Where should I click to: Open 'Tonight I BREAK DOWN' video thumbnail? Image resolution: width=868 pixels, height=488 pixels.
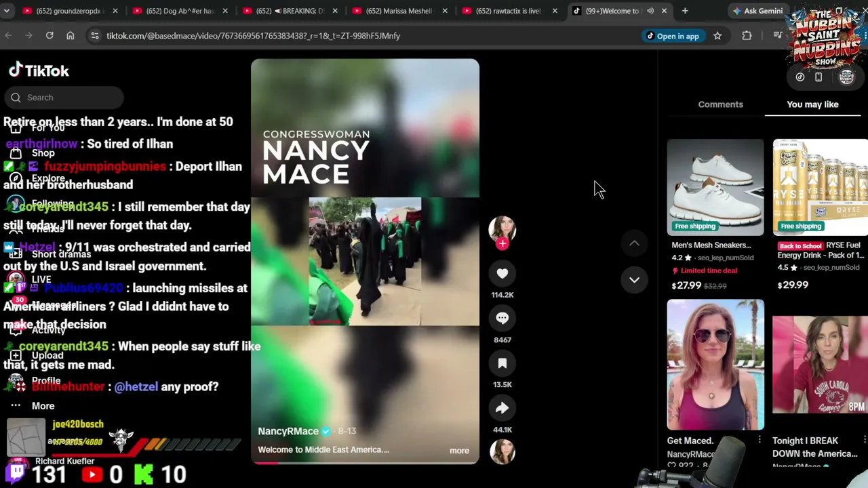(x=821, y=365)
